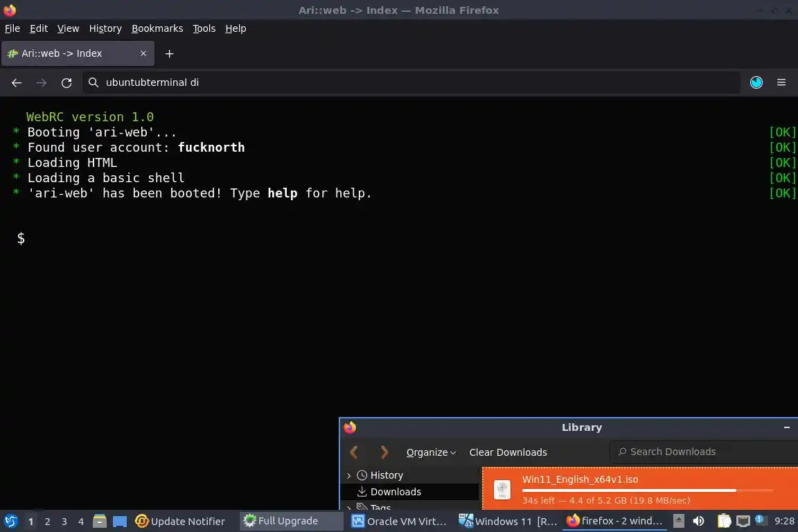Viewport: 798px width, 532px height.
Task: Open the Full Upgrade taskbar window
Action: (291, 521)
